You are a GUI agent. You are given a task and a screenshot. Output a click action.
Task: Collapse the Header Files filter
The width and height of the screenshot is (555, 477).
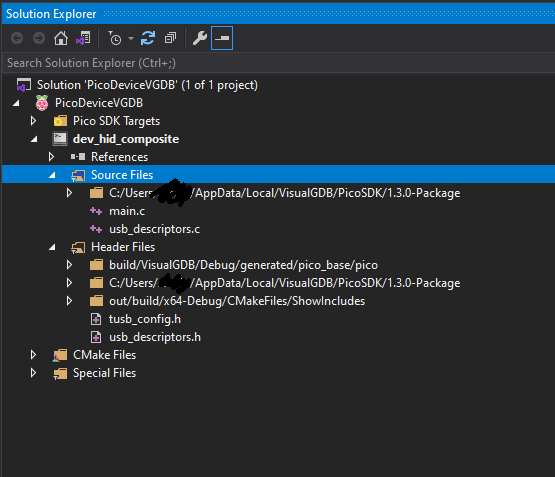coord(52,247)
